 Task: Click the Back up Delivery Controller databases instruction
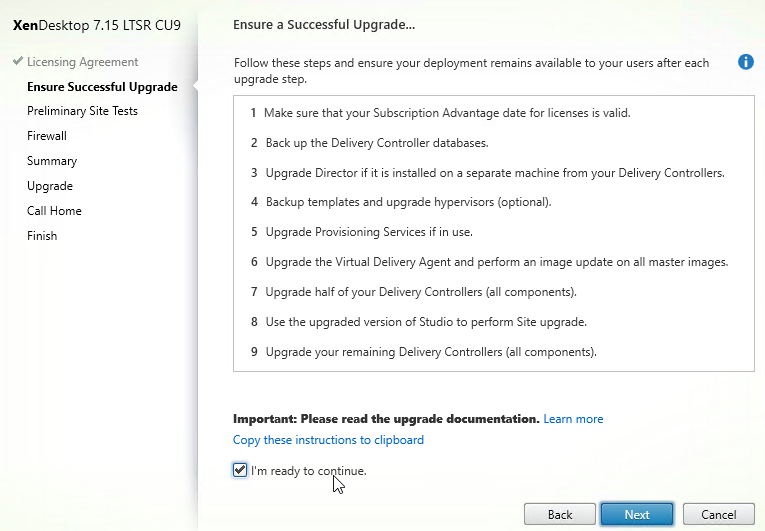(377, 143)
